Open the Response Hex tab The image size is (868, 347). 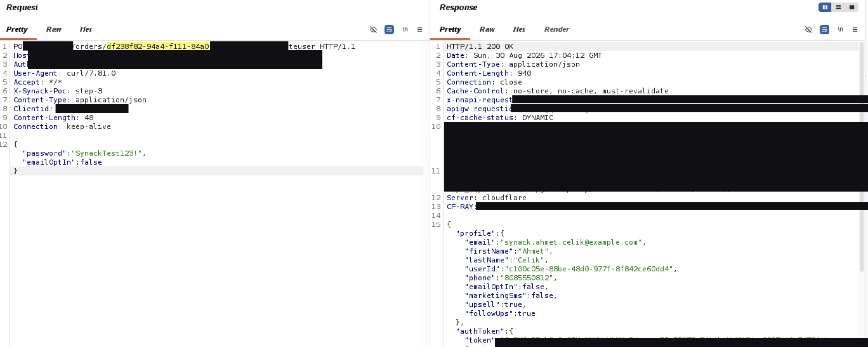(519, 29)
